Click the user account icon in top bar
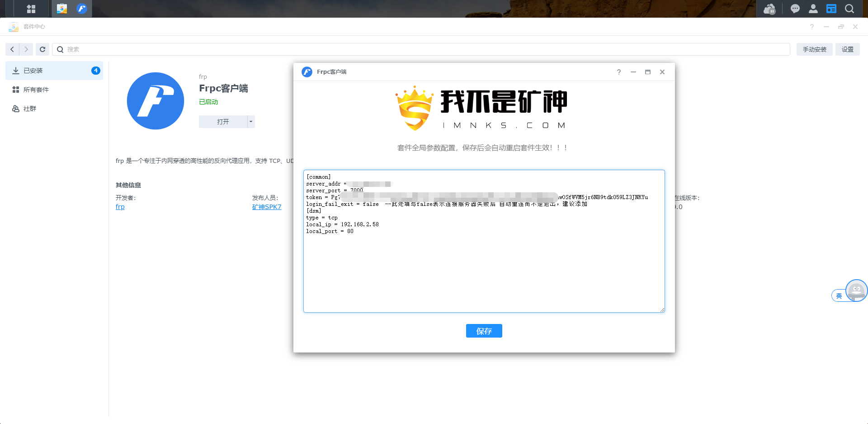The width and height of the screenshot is (868, 424). click(x=813, y=9)
